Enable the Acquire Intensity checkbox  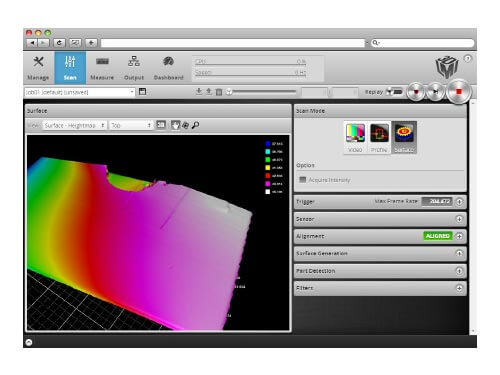point(302,180)
